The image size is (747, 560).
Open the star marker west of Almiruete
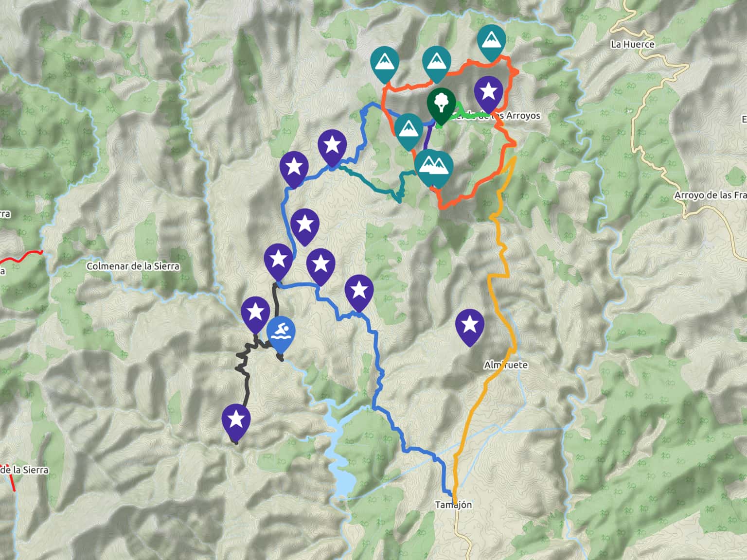tap(470, 326)
